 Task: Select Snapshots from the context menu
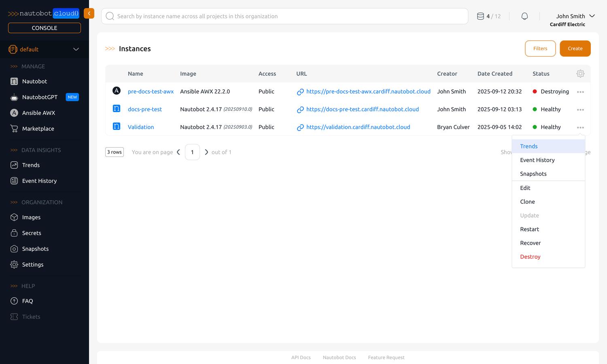[x=533, y=174]
